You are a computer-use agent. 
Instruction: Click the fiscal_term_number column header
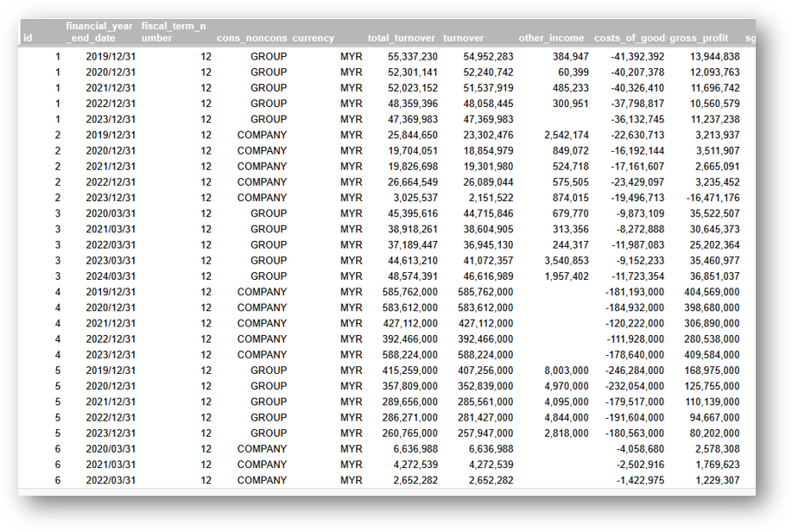click(x=174, y=32)
